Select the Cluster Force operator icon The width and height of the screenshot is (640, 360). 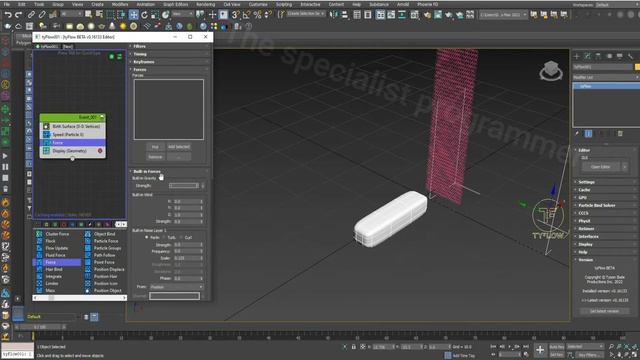39,234
